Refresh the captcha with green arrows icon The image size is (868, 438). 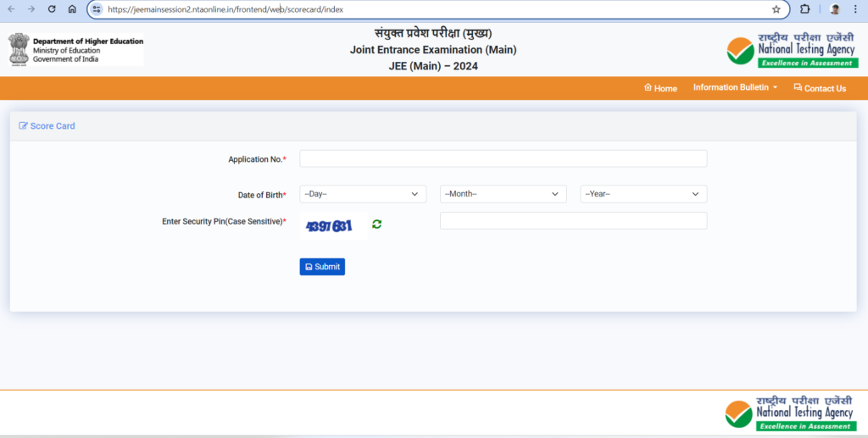tap(376, 224)
